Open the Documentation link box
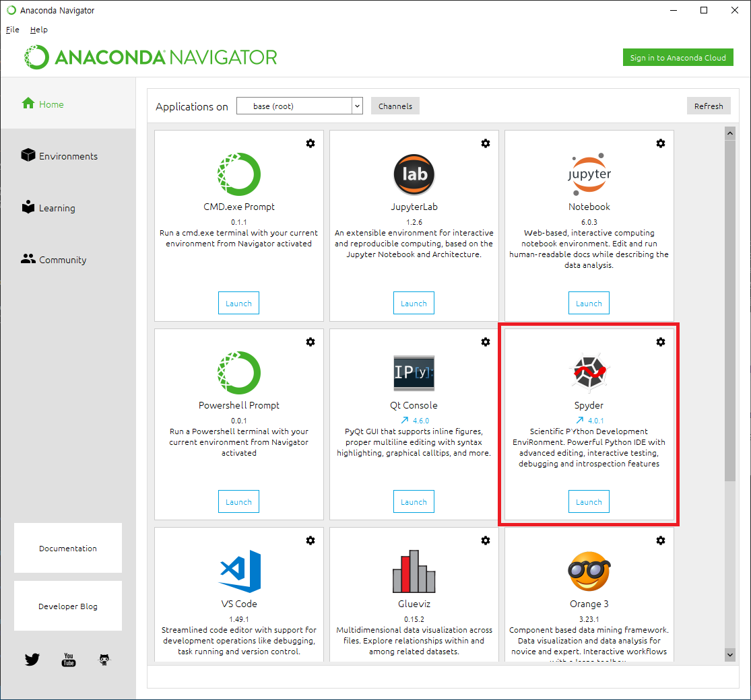This screenshot has height=700, width=751. click(x=68, y=548)
